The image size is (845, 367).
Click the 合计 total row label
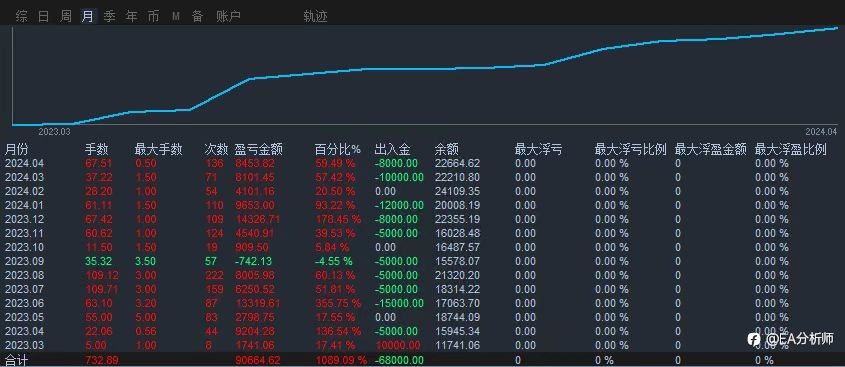(16, 360)
